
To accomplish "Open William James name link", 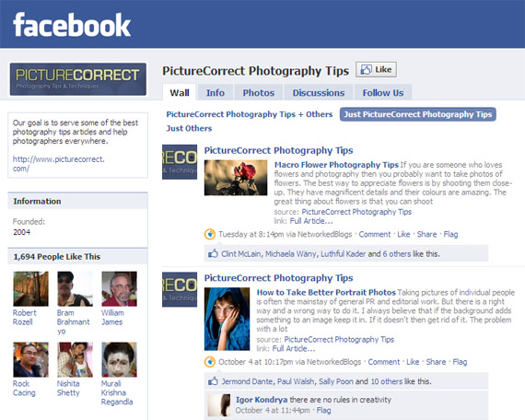I will [x=112, y=317].
